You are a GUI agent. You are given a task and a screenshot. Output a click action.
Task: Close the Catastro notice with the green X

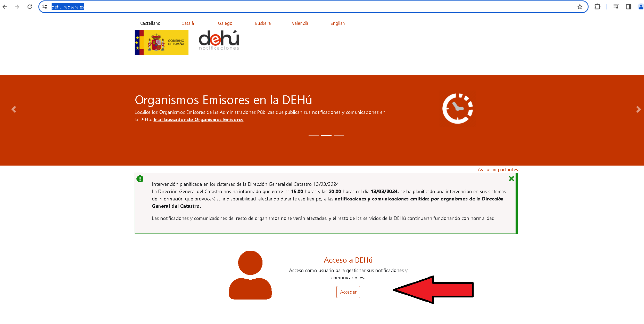pyautogui.click(x=511, y=179)
